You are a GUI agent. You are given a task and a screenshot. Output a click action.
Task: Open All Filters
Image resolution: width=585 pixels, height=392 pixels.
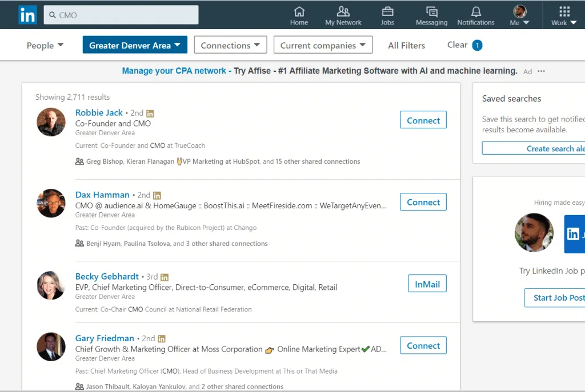pos(406,45)
